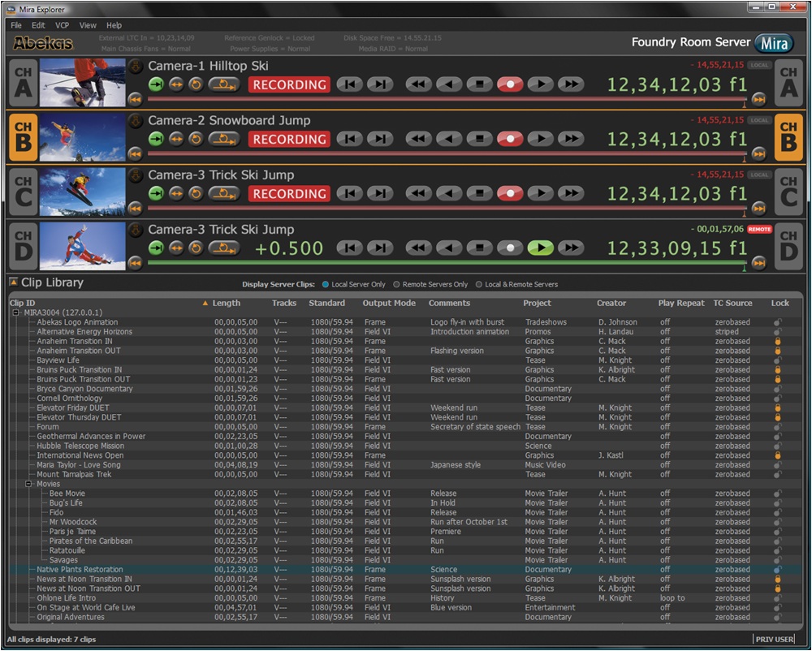Click the red progress bar on channel A

(x=447, y=99)
